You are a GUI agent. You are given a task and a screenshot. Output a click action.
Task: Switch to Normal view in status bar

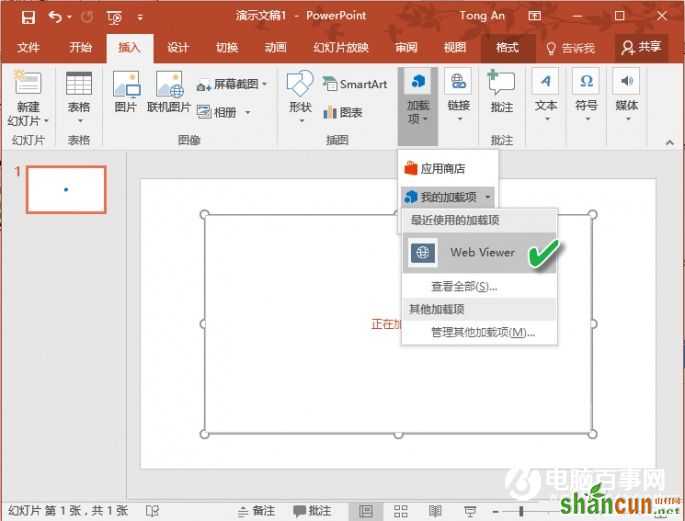[366, 511]
